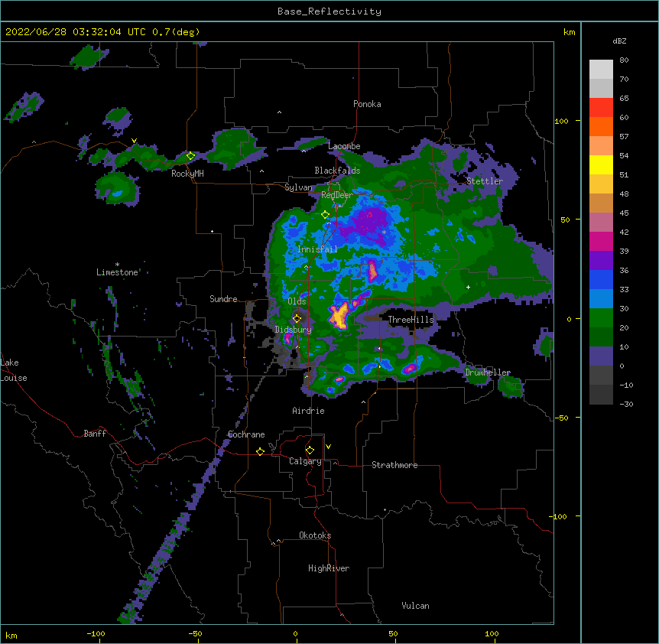Image resolution: width=659 pixels, height=644 pixels.
Task: Select the Lacombe city label
Action: [344, 146]
